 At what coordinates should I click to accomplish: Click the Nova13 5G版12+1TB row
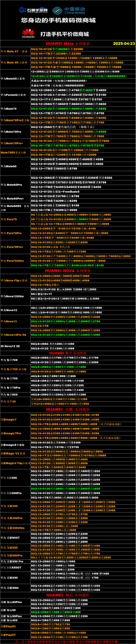click(x=83, y=326)
